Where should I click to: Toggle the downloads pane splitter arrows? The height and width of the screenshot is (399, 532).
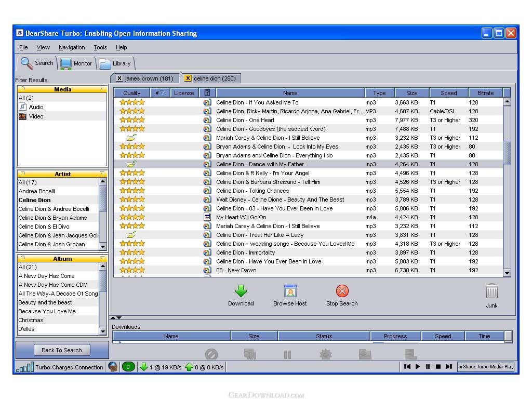click(x=116, y=318)
